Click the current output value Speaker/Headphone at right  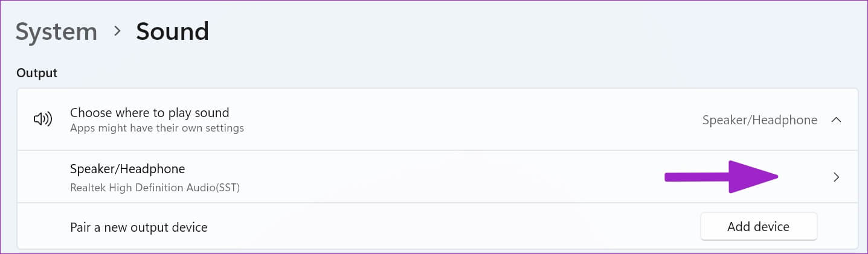(760, 120)
